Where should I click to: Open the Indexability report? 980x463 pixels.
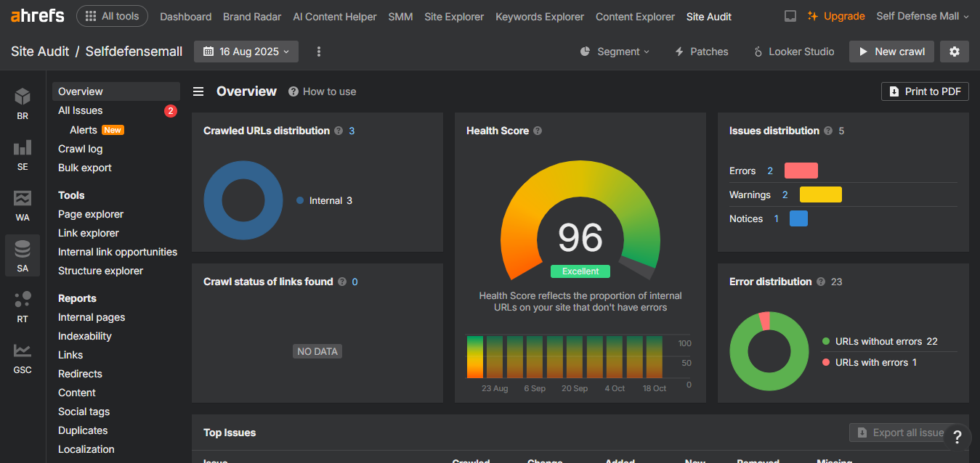pyautogui.click(x=85, y=336)
